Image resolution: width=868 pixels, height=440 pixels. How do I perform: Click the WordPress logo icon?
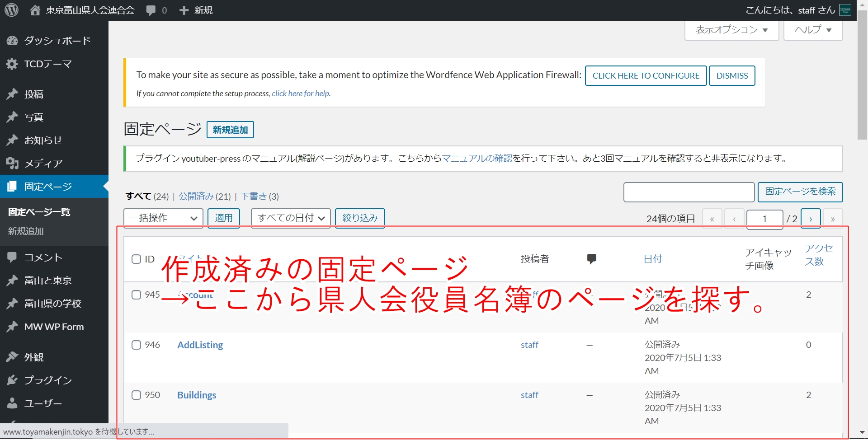[11, 10]
